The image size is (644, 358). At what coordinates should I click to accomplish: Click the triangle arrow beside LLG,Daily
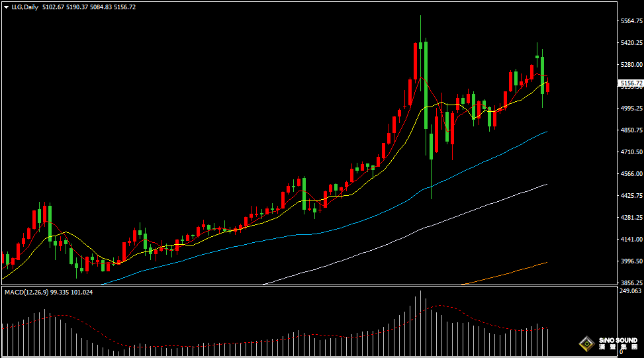click(6, 7)
